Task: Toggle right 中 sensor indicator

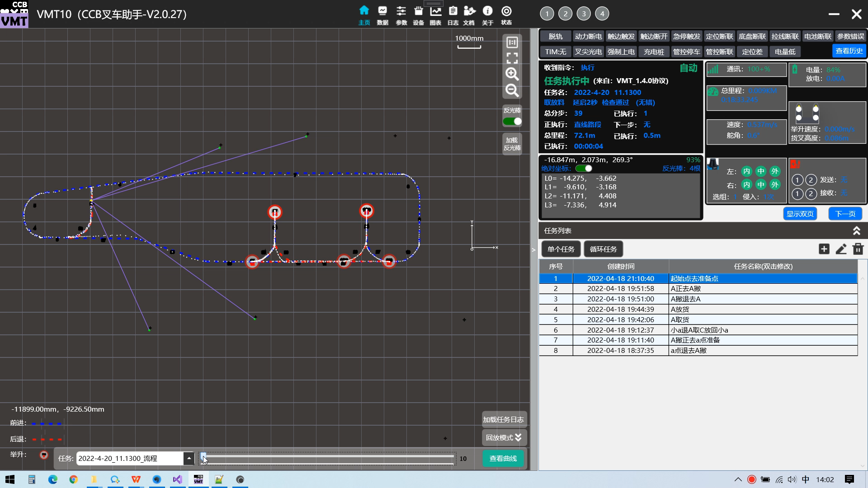Action: [761, 184]
